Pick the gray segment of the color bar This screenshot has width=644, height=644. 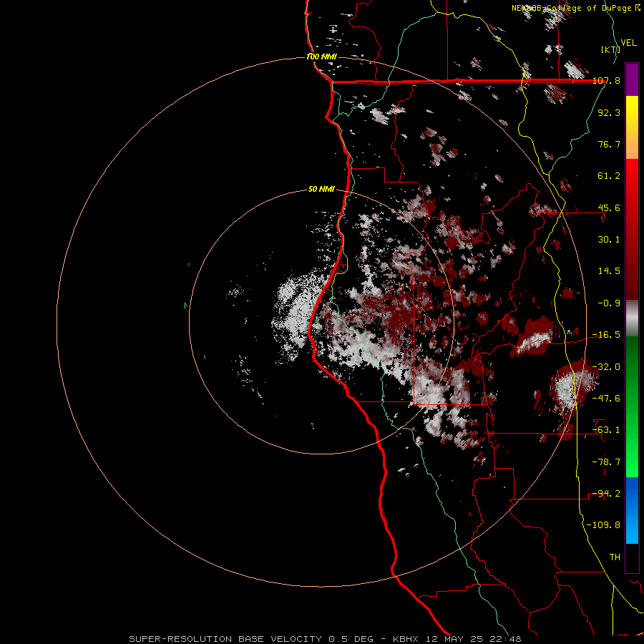(x=632, y=318)
